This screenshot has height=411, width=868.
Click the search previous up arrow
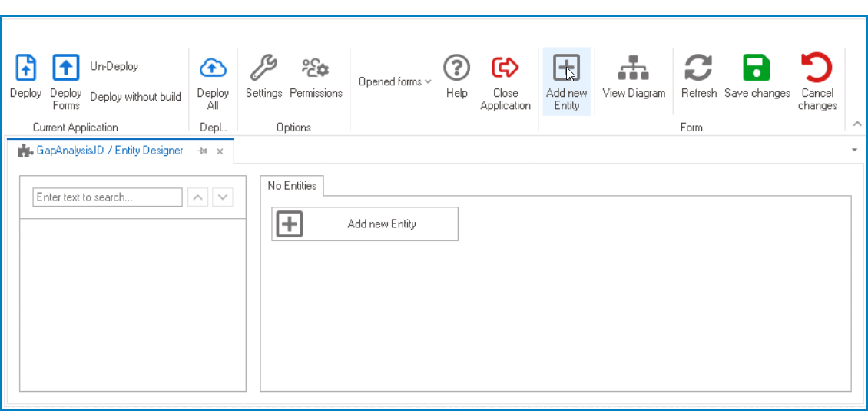(198, 197)
